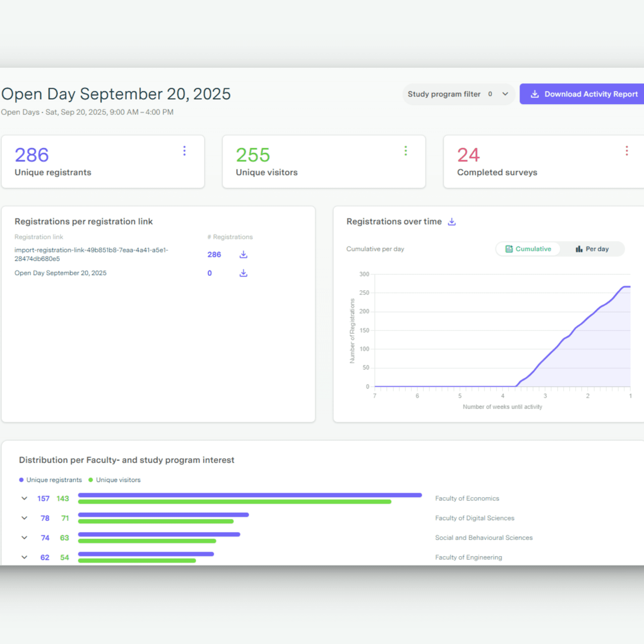Image resolution: width=644 pixels, height=644 pixels.
Task: Switch the chart to Cumulative view
Action: click(x=528, y=249)
